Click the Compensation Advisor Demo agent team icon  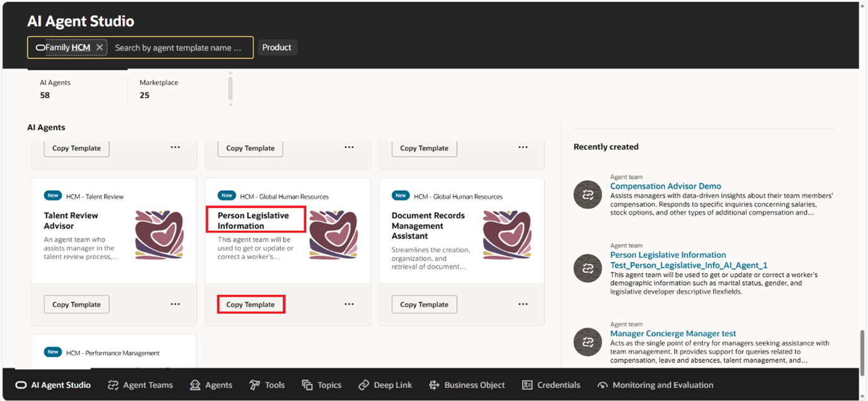pos(588,195)
